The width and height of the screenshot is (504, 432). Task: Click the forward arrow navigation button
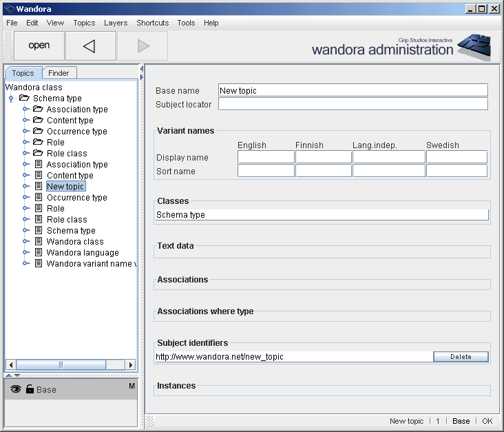[143, 45]
